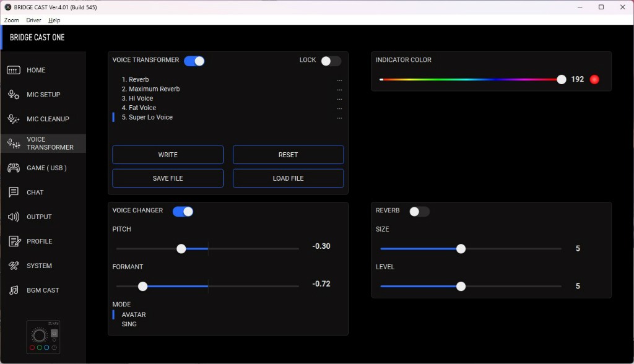This screenshot has height=364, width=634.
Task: Open the Profile document icon
Action: click(x=14, y=241)
